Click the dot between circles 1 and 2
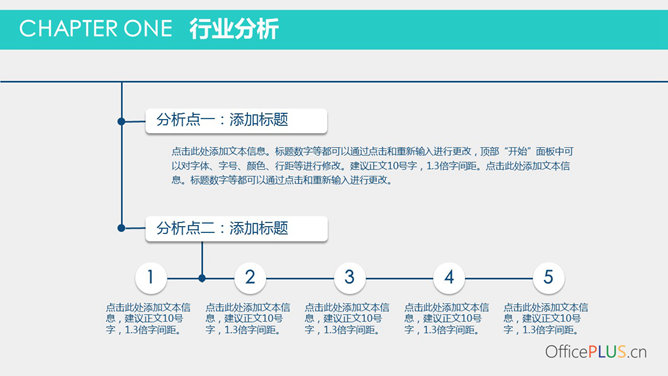 point(202,278)
